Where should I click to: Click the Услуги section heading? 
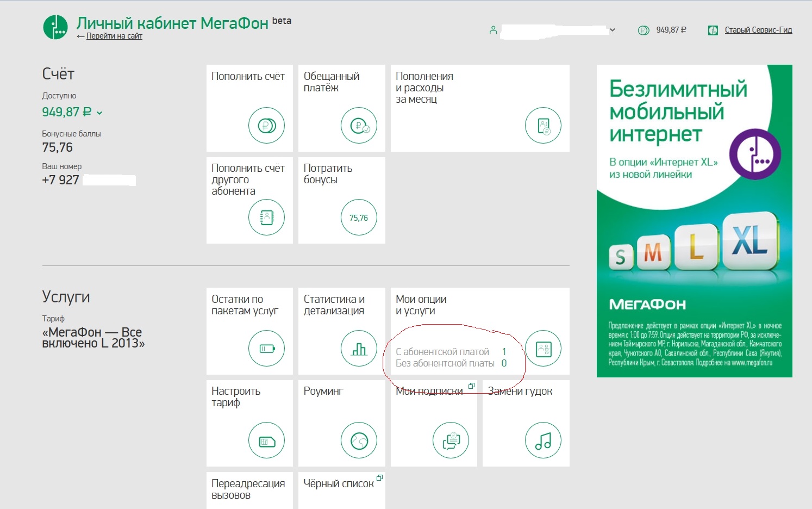point(66,297)
